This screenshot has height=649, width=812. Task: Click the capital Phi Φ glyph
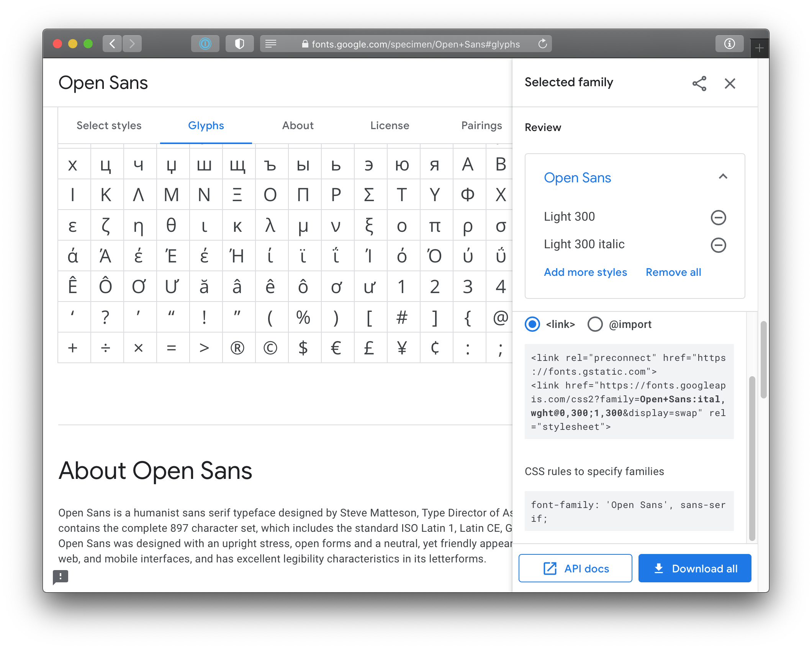pos(468,195)
